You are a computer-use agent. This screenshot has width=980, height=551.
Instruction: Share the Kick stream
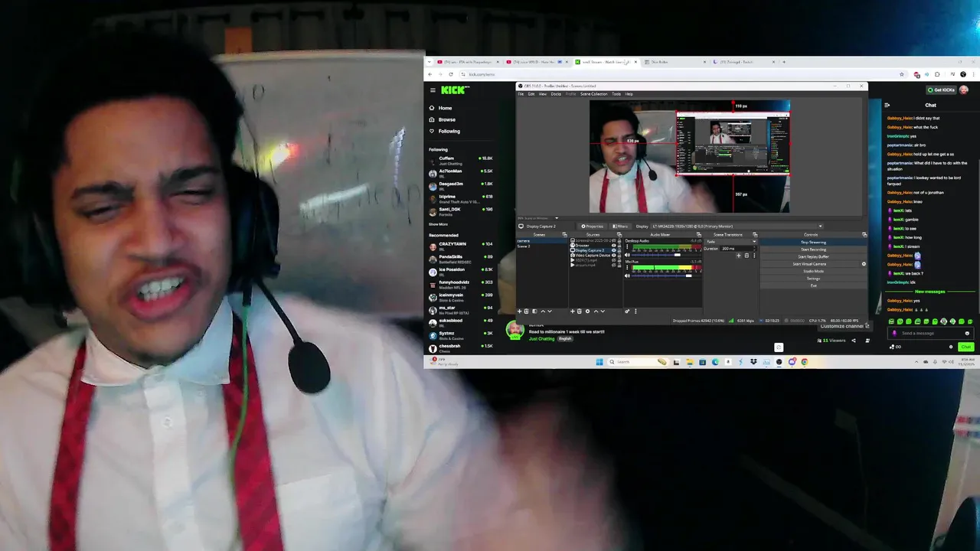854,341
